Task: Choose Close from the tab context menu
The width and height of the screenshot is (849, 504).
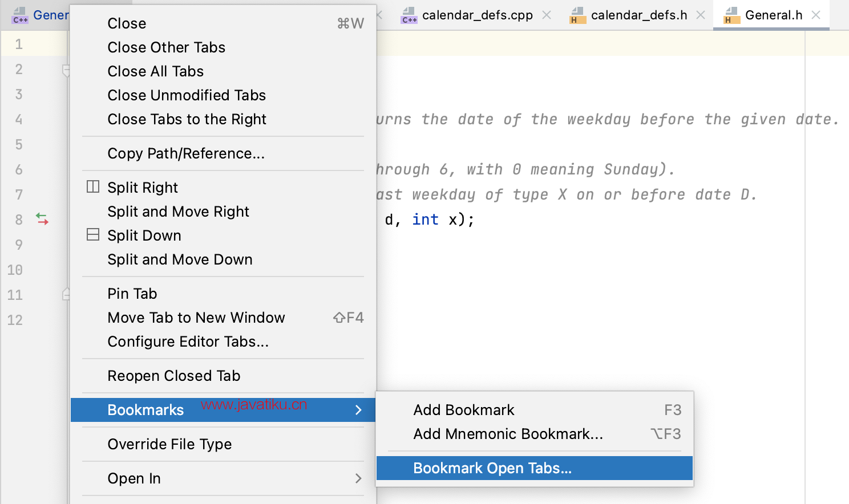Action: [x=223, y=23]
